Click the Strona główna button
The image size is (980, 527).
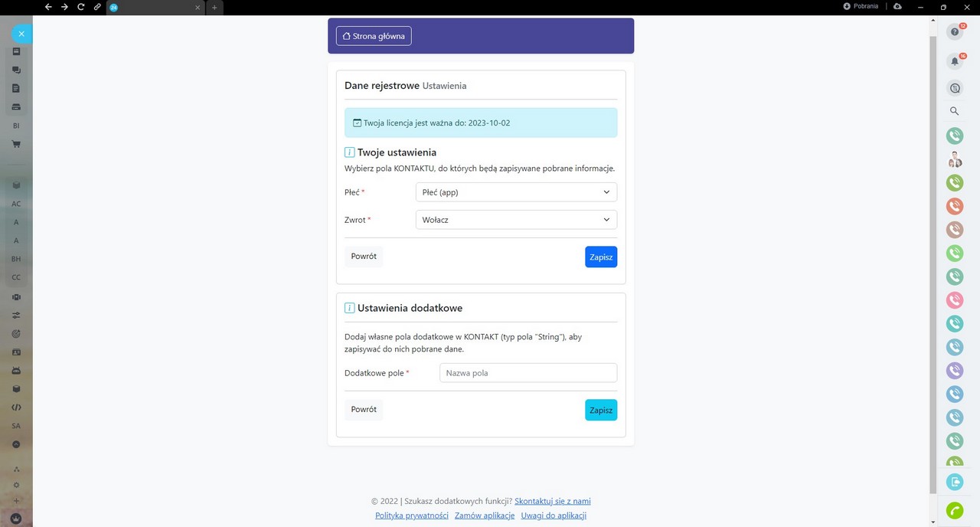point(374,36)
